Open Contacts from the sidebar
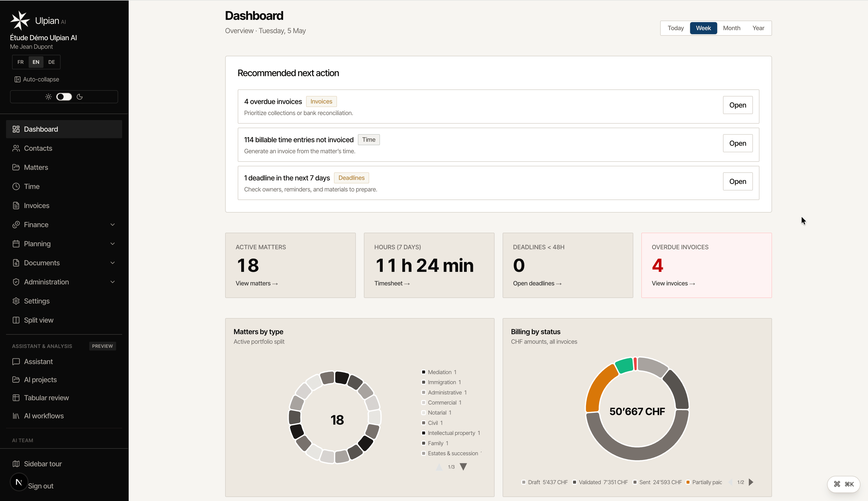 tap(64, 148)
